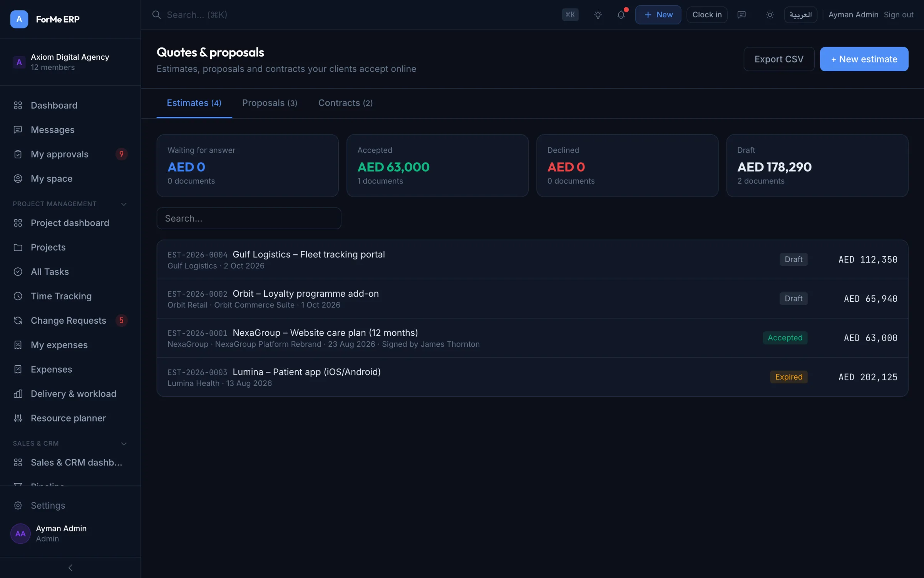Open estimate Orbit – Loyalty programme add-on

(x=532, y=299)
